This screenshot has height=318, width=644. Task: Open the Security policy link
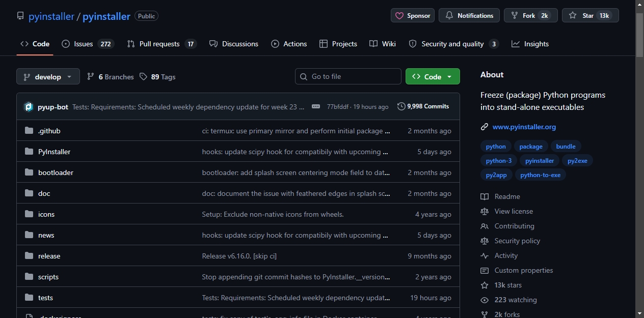coord(517,241)
